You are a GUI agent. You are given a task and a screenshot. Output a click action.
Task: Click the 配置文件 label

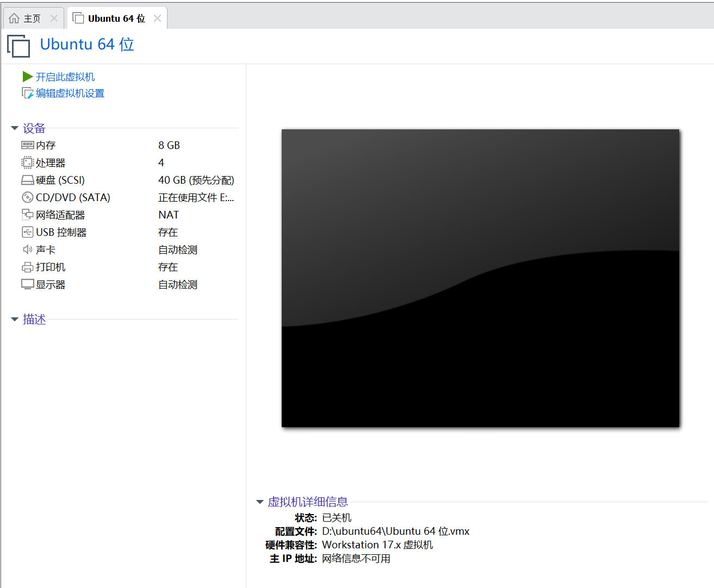[x=296, y=531]
